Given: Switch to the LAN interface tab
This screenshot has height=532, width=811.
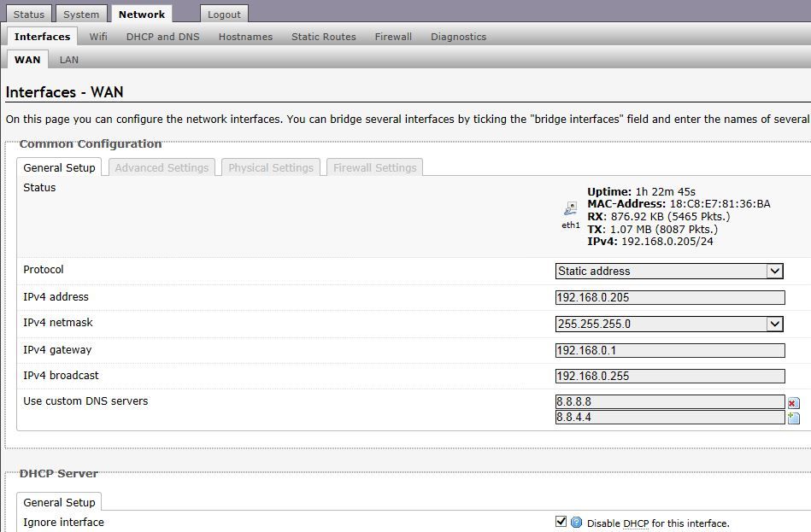Looking at the screenshot, I should coord(68,60).
